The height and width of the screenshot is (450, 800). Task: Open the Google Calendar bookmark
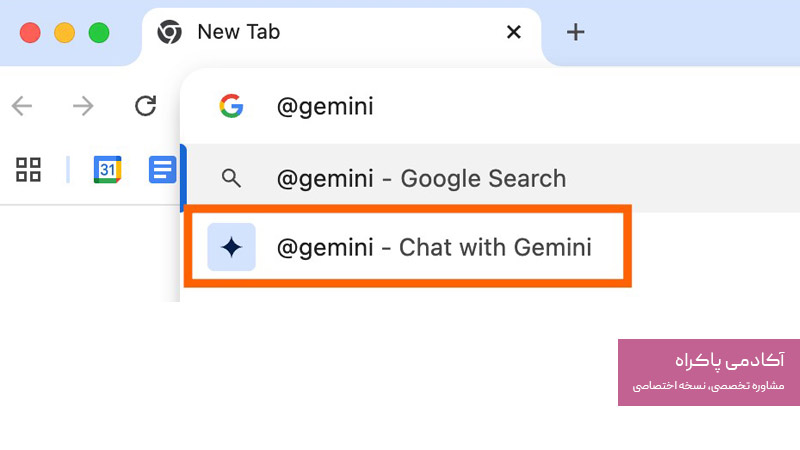tap(107, 170)
